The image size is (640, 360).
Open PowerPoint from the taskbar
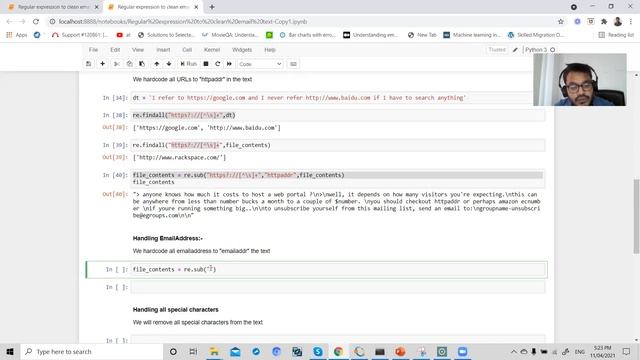[x=400, y=351]
